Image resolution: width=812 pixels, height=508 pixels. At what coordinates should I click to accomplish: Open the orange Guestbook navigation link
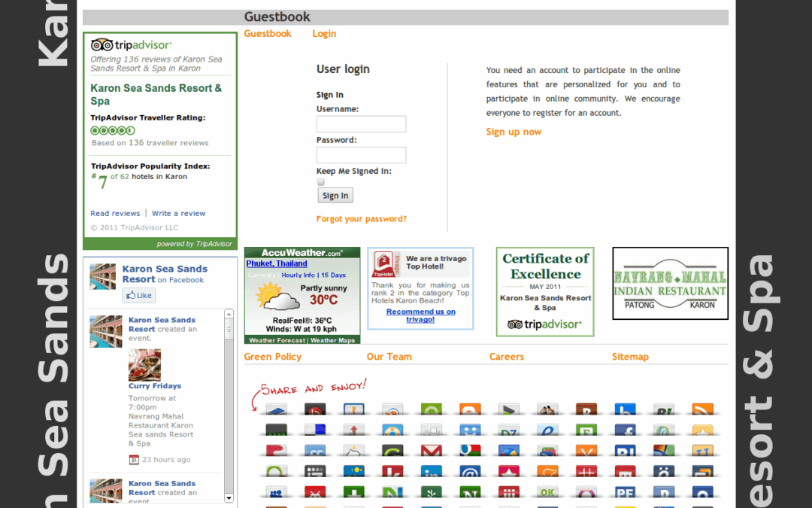pyautogui.click(x=267, y=34)
